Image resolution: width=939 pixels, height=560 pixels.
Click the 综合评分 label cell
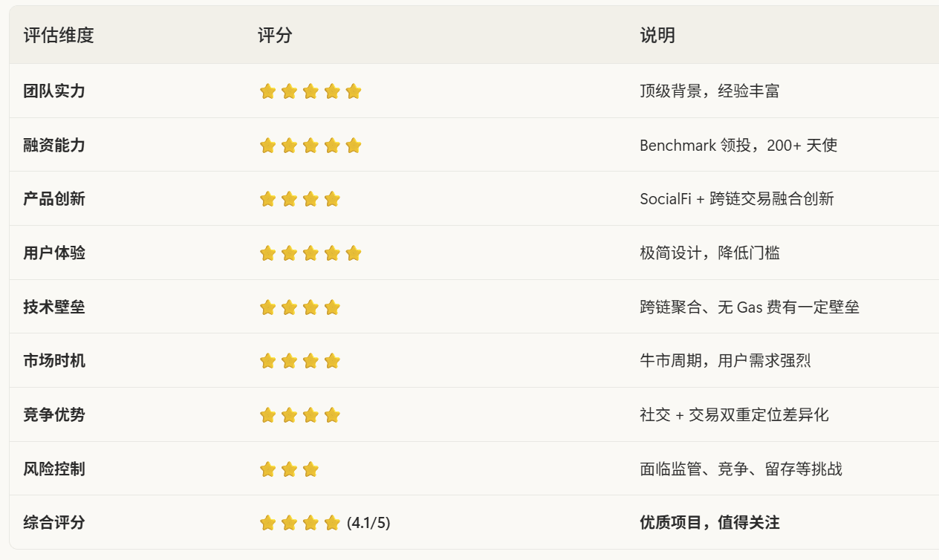[x=54, y=523]
